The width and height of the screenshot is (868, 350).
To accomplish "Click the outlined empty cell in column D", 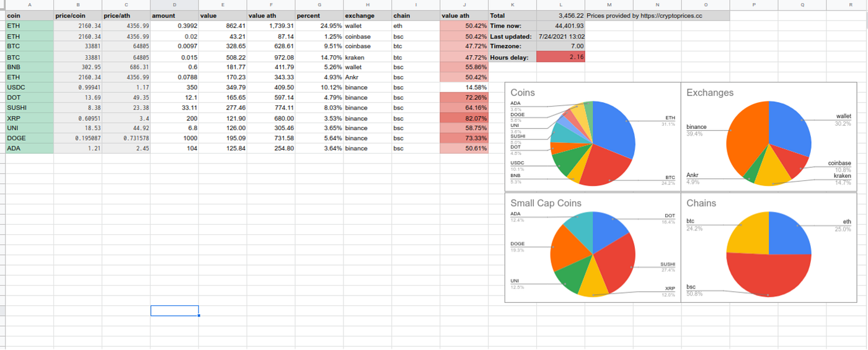I will tap(174, 310).
